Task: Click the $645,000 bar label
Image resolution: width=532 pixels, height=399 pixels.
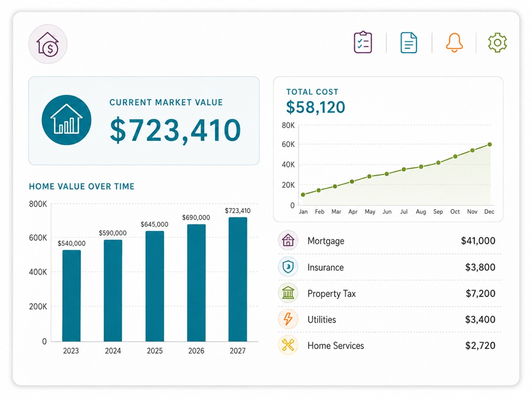Action: coord(154,225)
